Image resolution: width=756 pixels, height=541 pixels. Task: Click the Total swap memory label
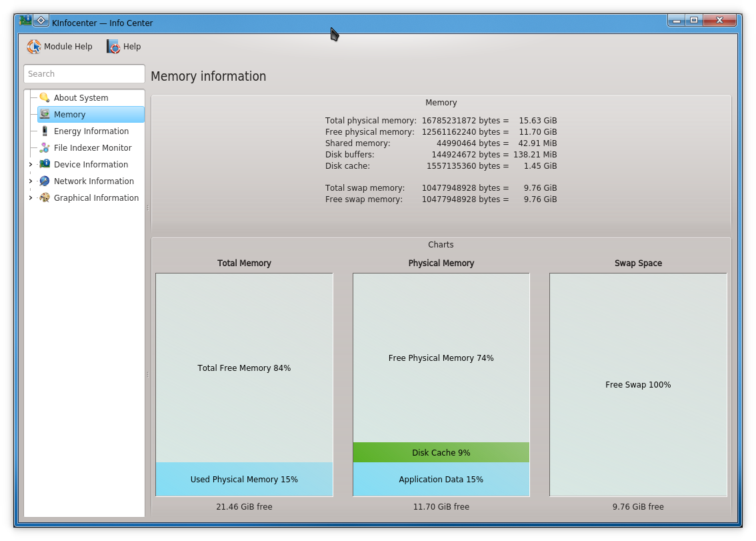pos(365,188)
